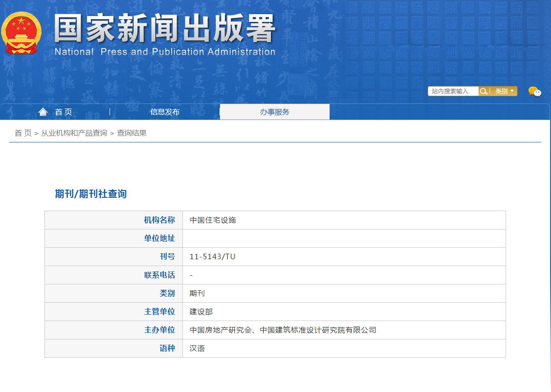This screenshot has width=551, height=392.
Task: Click 查询结果 in the breadcrumb
Action: tap(132, 133)
